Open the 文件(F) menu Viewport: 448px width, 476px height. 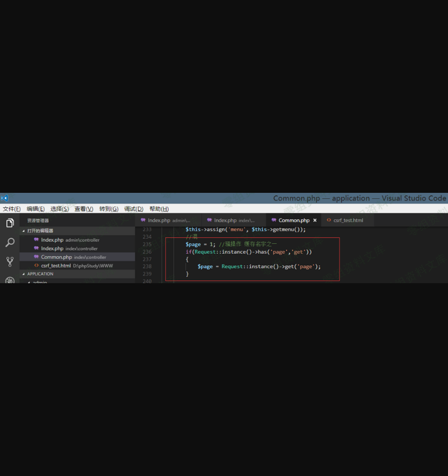tap(12, 209)
